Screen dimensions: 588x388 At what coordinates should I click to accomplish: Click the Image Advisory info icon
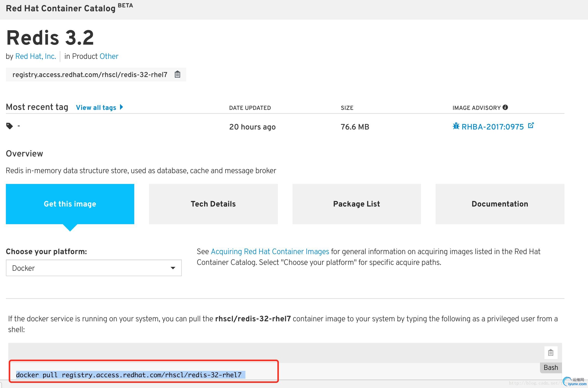(x=505, y=107)
